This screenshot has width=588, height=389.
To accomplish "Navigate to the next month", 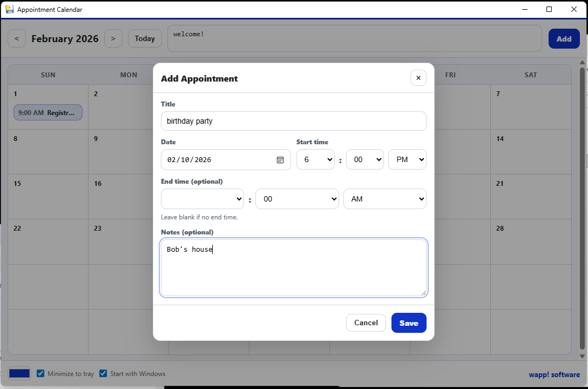I will [x=113, y=38].
